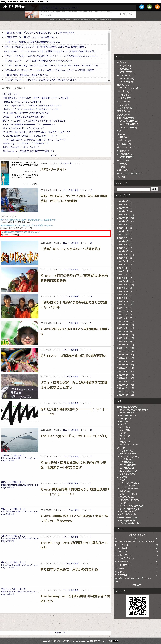Open post The Fishing みっぴが可愛すぎて博多弁
Screen dimensions: 161x644
pos(74,545)
